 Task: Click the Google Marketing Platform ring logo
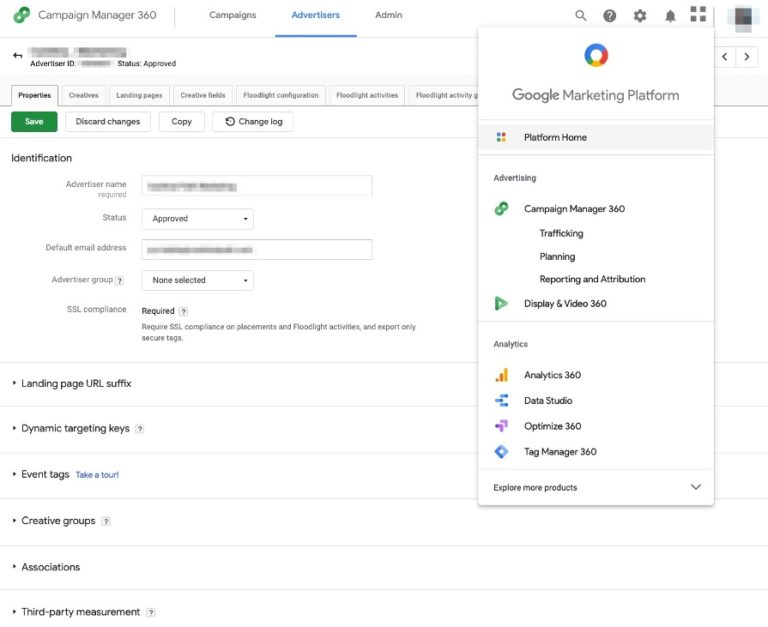(596, 55)
